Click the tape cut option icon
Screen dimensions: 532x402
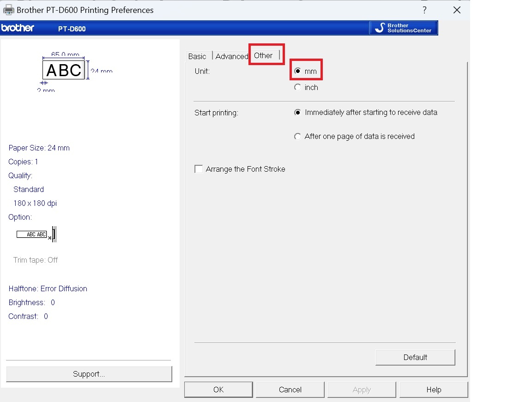[36, 234]
